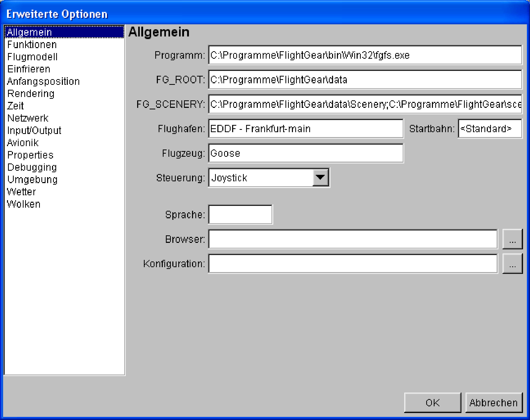Focus the FG_ROOT text field
The image size is (530, 420).
click(x=365, y=80)
